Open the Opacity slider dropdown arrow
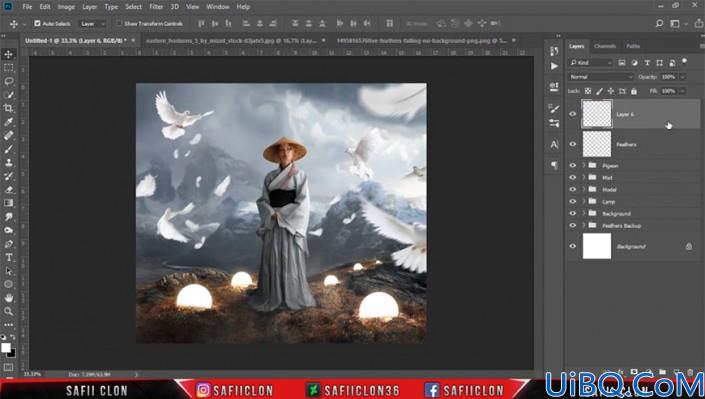 [683, 77]
